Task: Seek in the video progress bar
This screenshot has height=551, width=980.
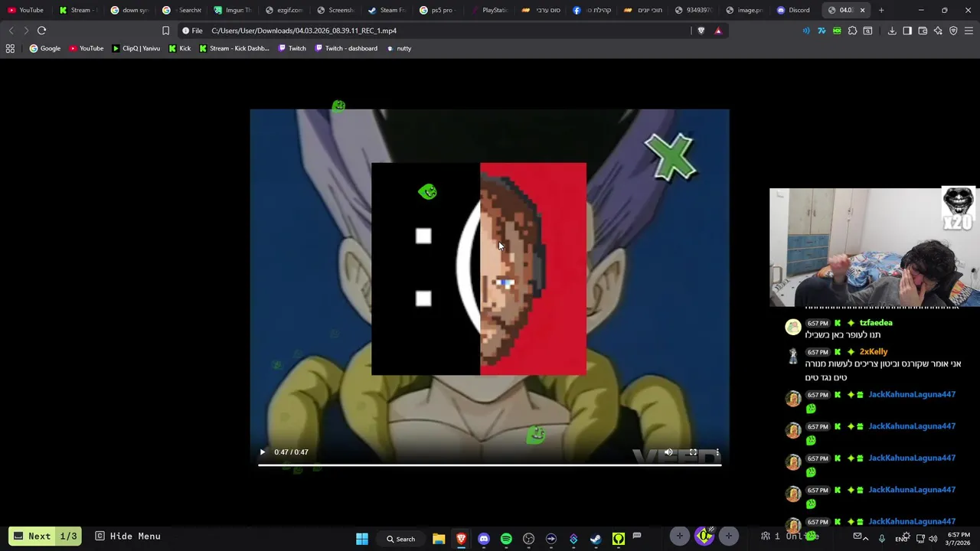Action: point(489,465)
